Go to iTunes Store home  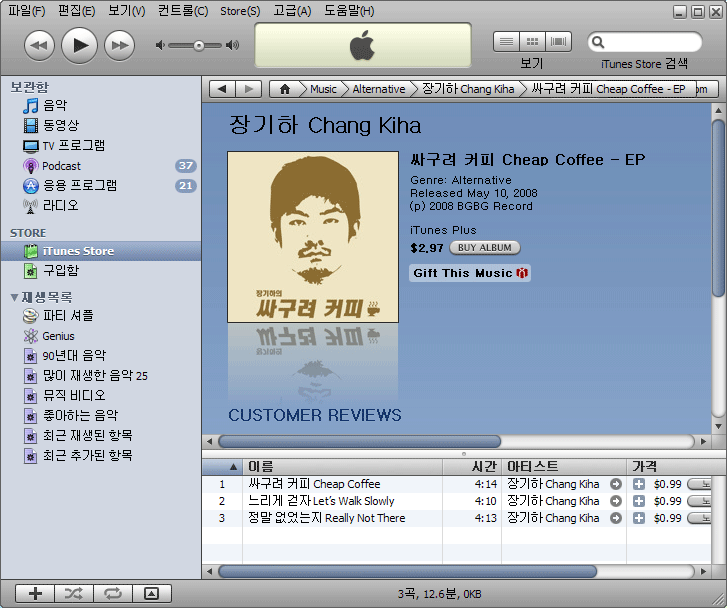[x=285, y=89]
